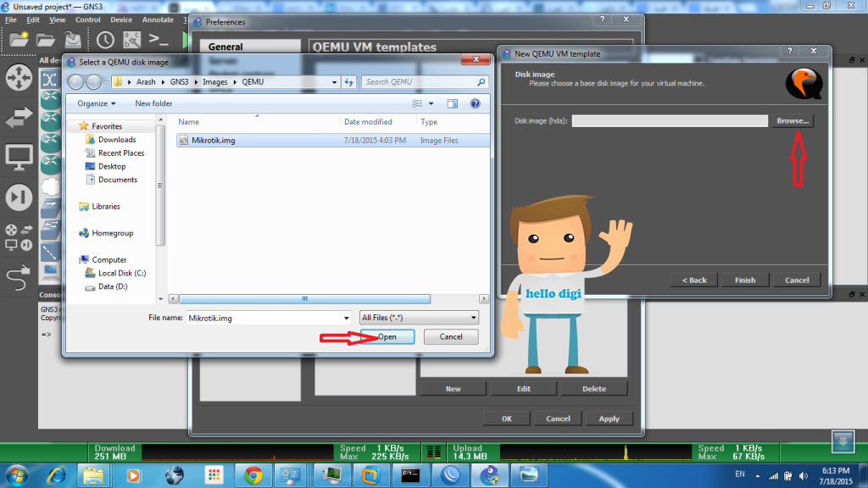Viewport: 868px width, 488px height.
Task: Click the refresh folder button beside address bar
Action: (x=348, y=82)
